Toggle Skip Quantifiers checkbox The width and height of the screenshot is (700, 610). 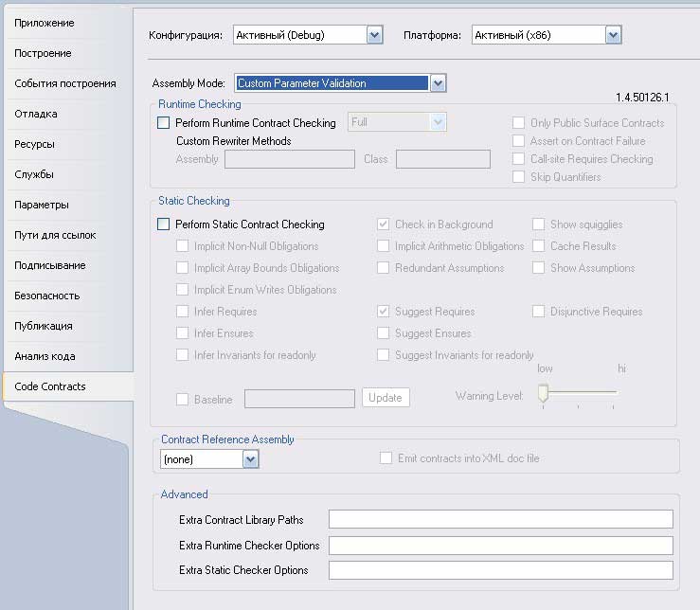point(518,177)
